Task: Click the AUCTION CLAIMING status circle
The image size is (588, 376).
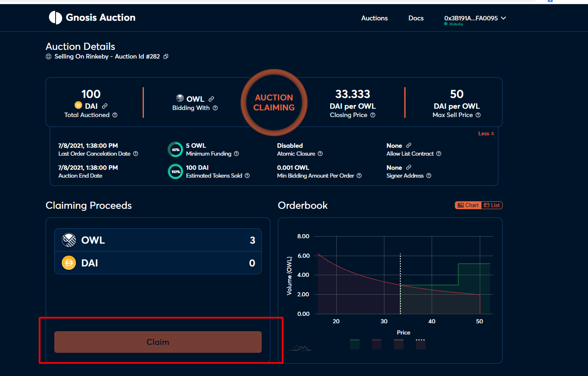Action: pyautogui.click(x=274, y=103)
